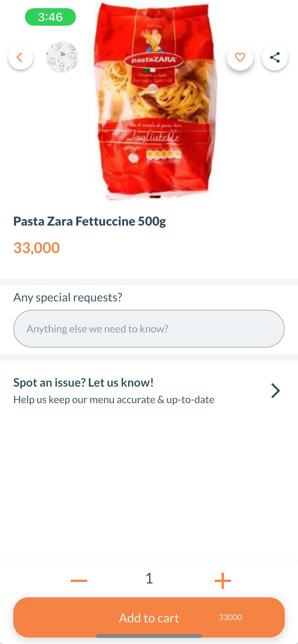This screenshot has width=298, height=644.
Task: Tap 'Help us keep our menu accurate' text
Action: 114,400
